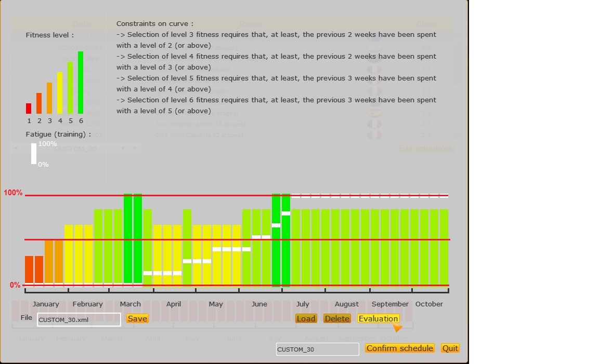Select the fitness level 2 bar
Image resolution: width=599 pixels, height=364 pixels.
[x=39, y=103]
